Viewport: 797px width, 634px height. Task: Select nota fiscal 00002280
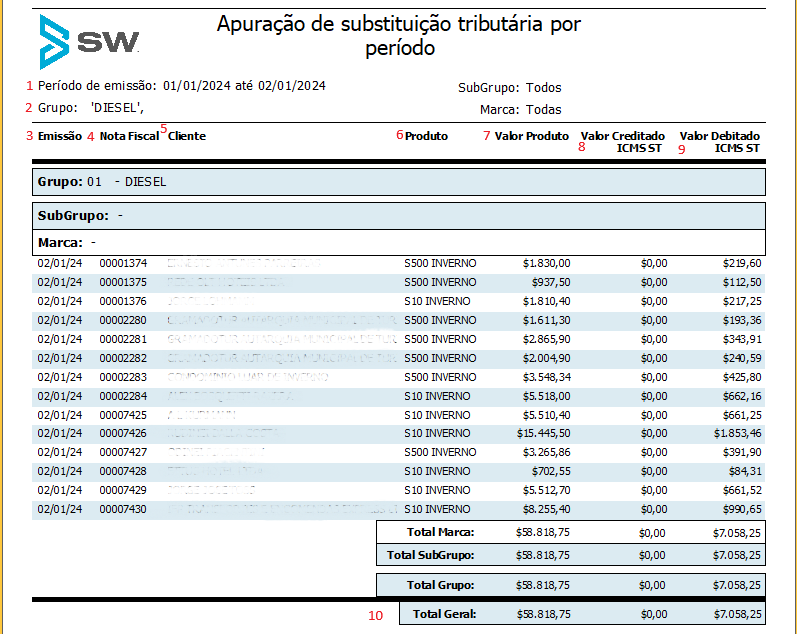click(x=123, y=320)
